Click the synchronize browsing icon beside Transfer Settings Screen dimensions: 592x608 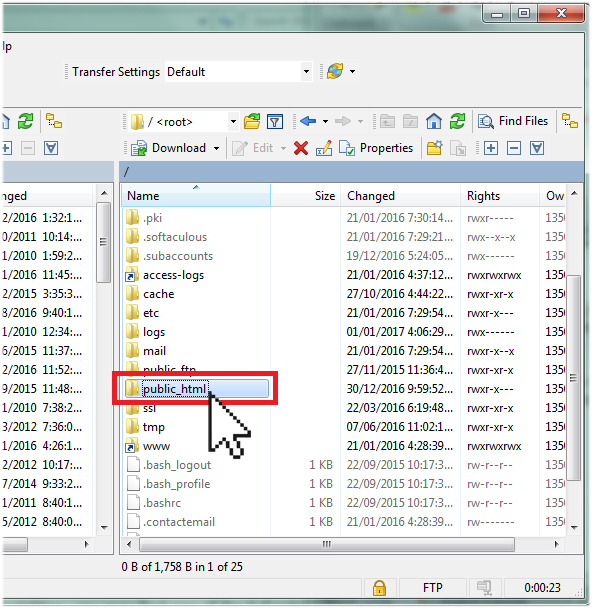(x=335, y=71)
